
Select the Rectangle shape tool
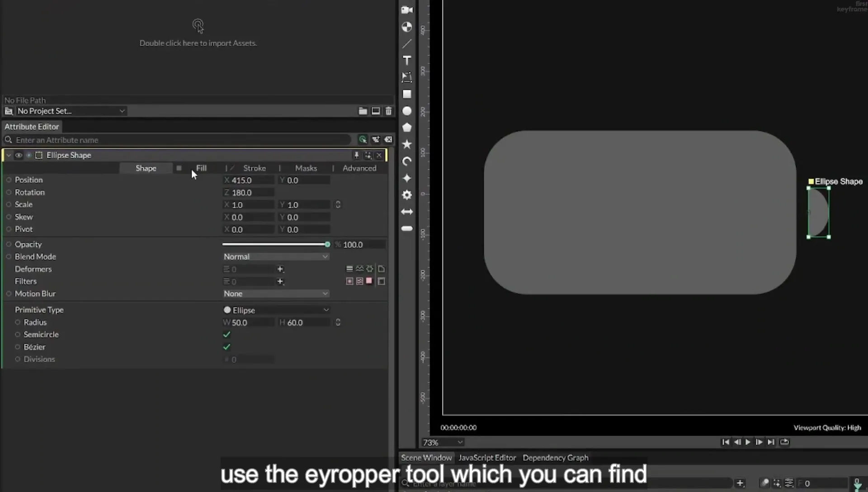pos(407,94)
